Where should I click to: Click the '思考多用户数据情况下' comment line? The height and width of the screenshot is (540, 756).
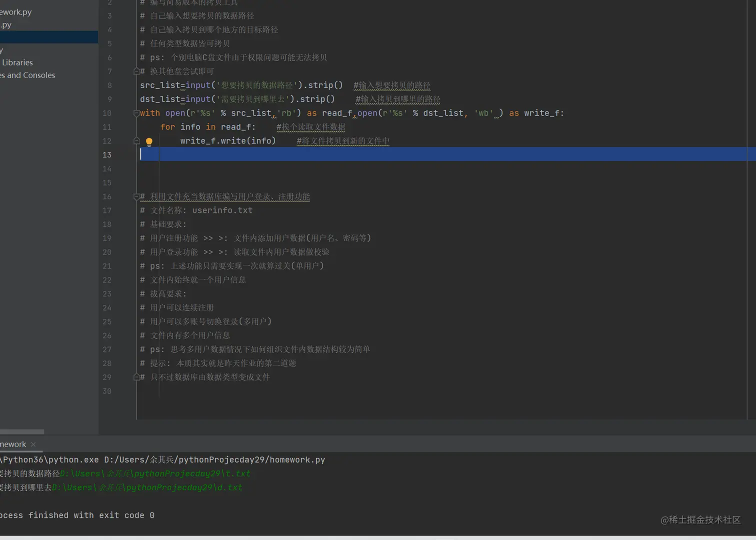click(255, 349)
